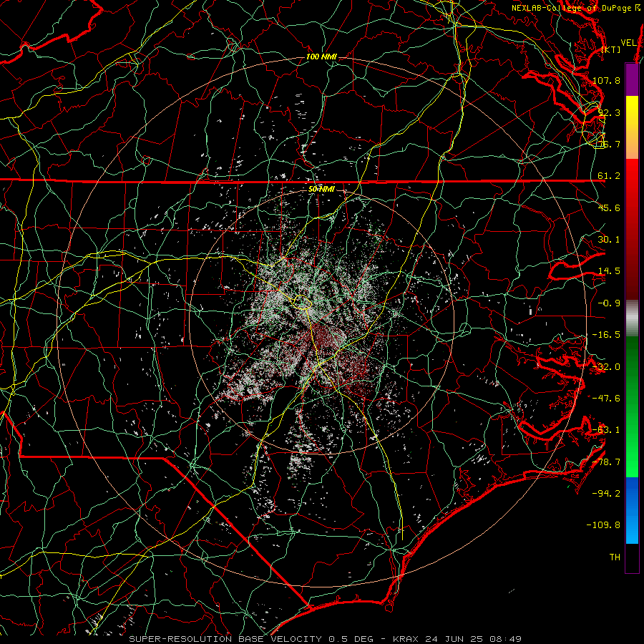Image resolution: width=644 pixels, height=644 pixels.
Task: Pick the gray near-zero color bar segment
Action: (632, 317)
